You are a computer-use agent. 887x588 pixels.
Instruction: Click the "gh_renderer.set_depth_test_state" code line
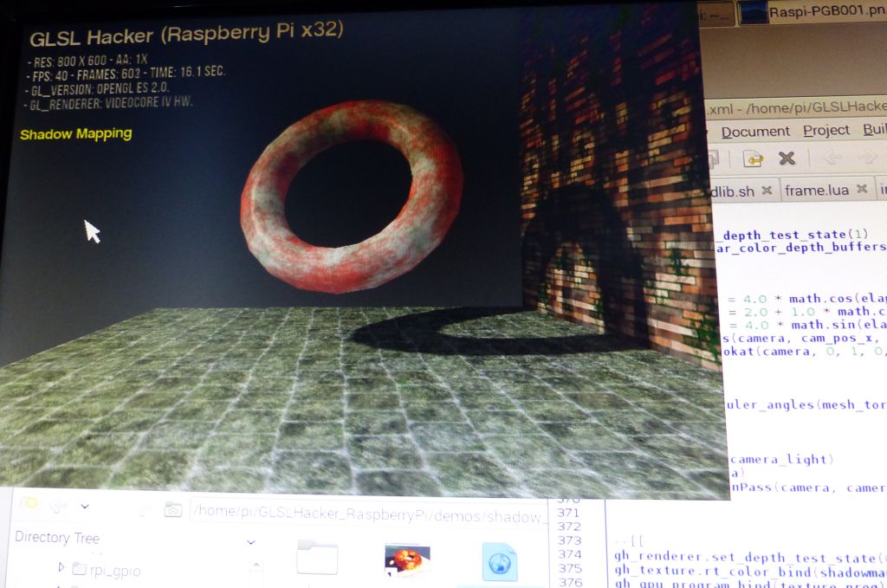coord(750,558)
